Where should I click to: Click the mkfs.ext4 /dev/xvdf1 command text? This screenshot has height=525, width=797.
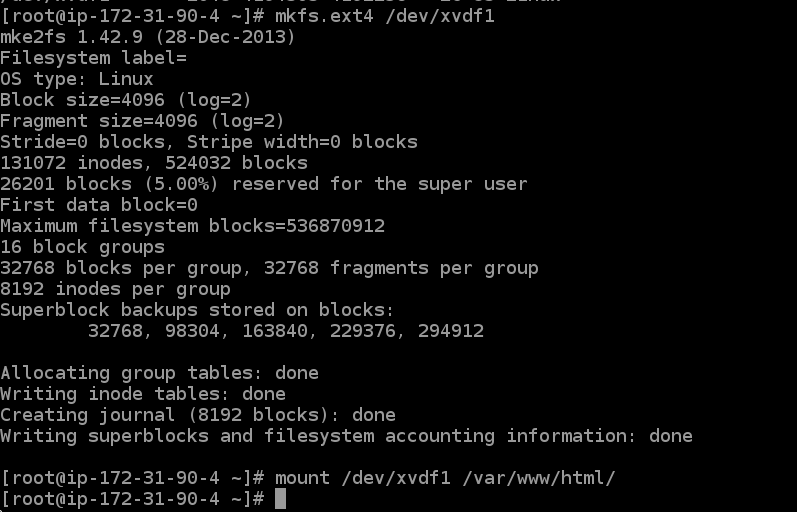click(x=384, y=16)
